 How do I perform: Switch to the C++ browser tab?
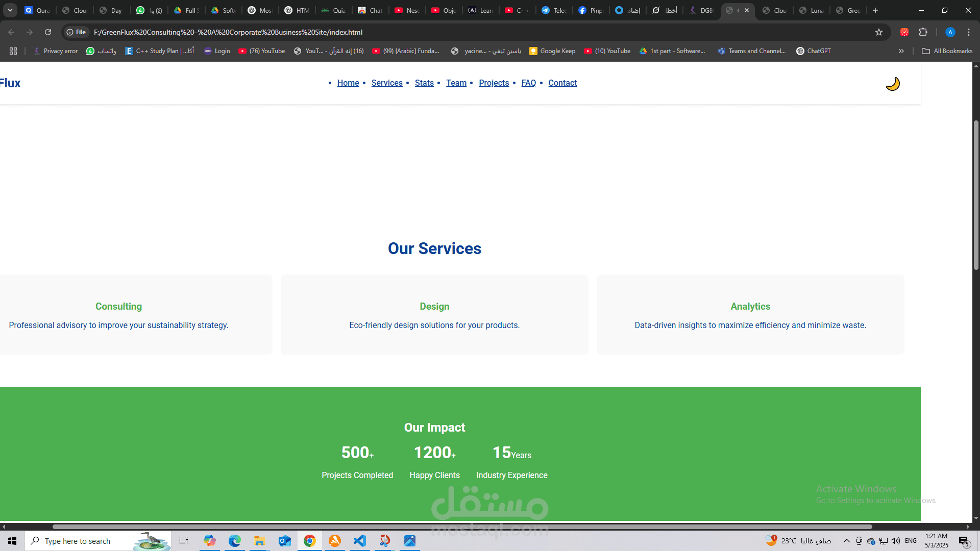click(517, 10)
